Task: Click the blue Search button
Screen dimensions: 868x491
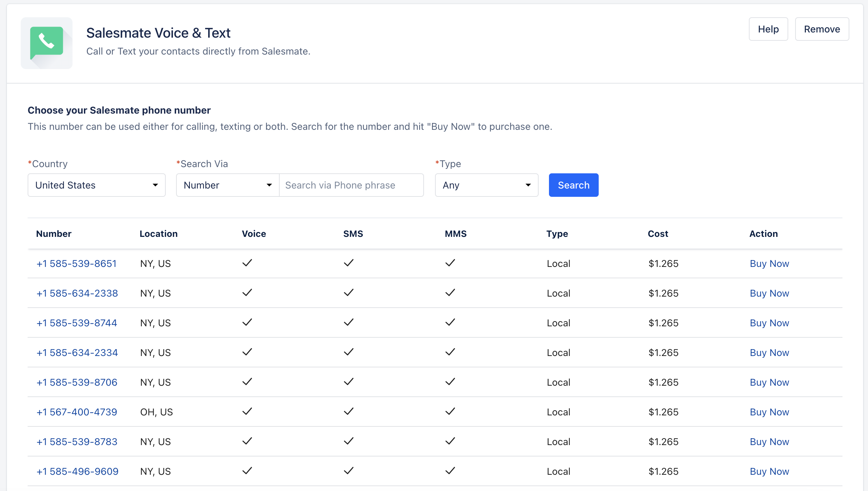Action: (573, 185)
